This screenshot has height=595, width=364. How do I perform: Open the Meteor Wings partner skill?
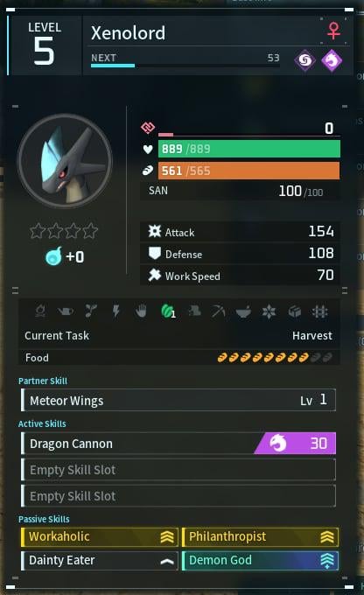click(178, 400)
